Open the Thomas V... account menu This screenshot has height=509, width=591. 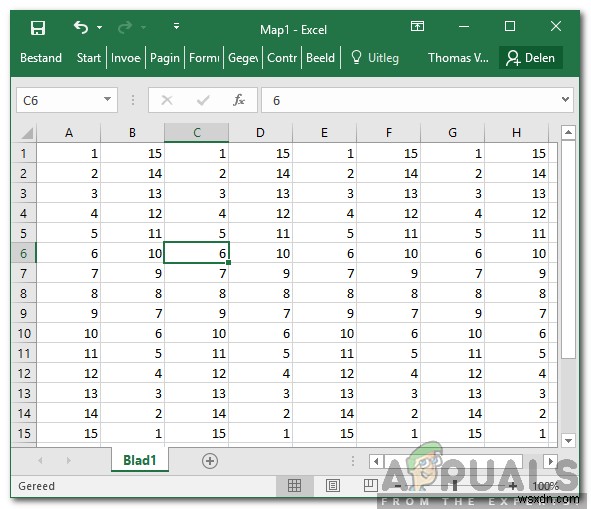point(458,58)
